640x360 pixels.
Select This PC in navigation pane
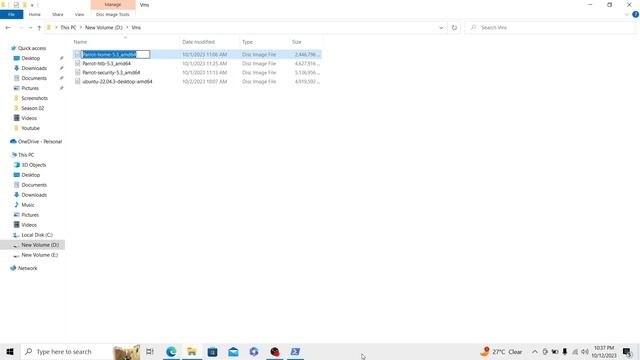click(x=26, y=155)
